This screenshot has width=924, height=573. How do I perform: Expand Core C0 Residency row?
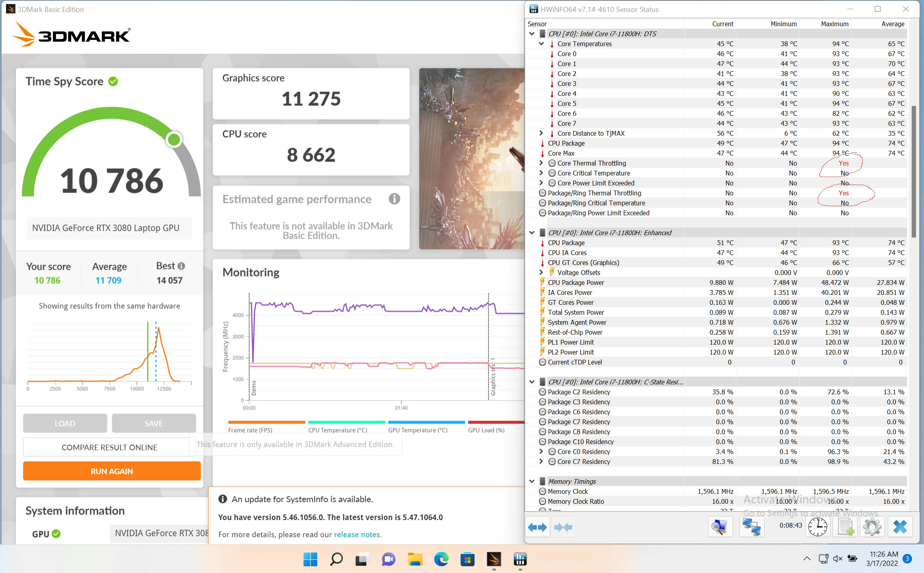541,452
